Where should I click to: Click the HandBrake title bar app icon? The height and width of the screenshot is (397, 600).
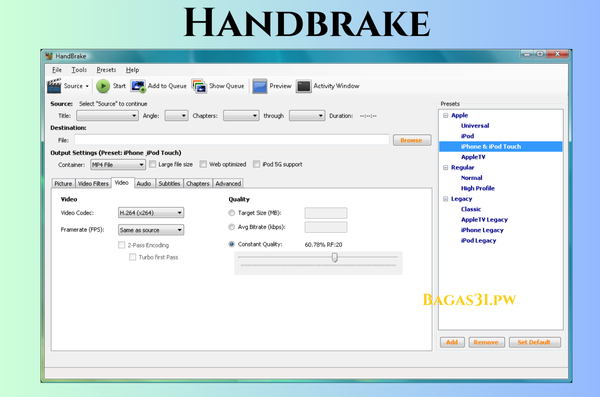[49, 56]
